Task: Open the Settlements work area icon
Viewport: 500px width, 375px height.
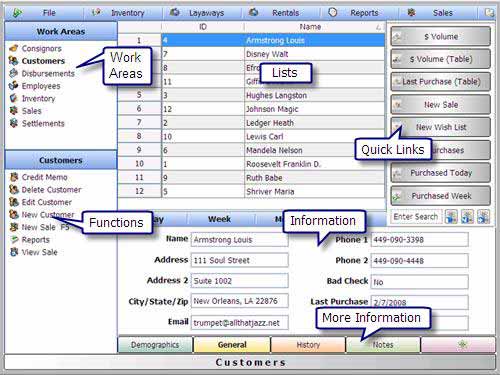Action: (14, 123)
